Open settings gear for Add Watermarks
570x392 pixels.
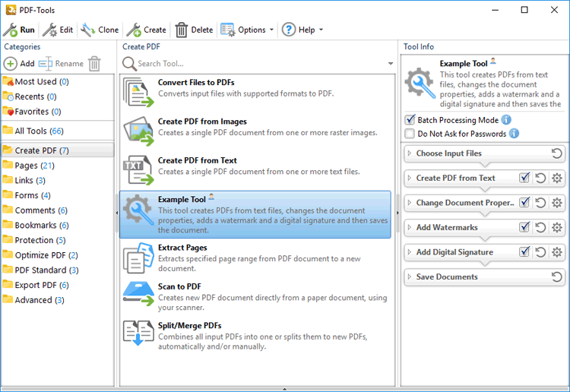(557, 227)
